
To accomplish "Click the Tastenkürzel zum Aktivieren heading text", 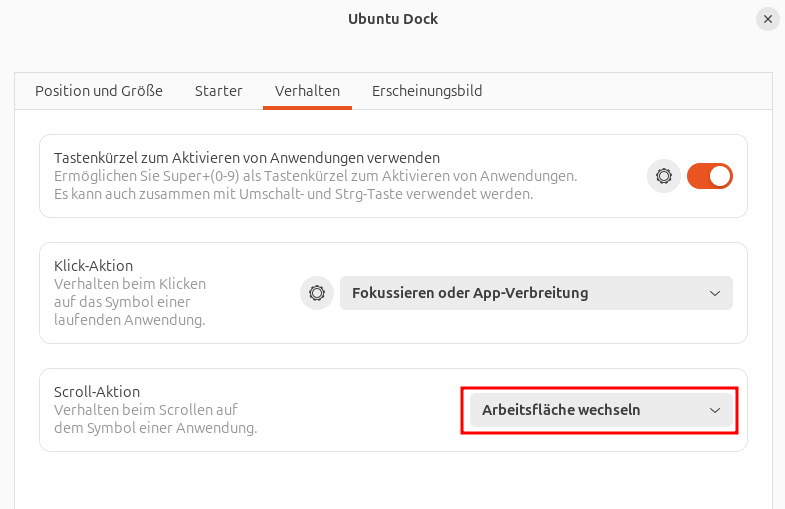I will point(246,158).
